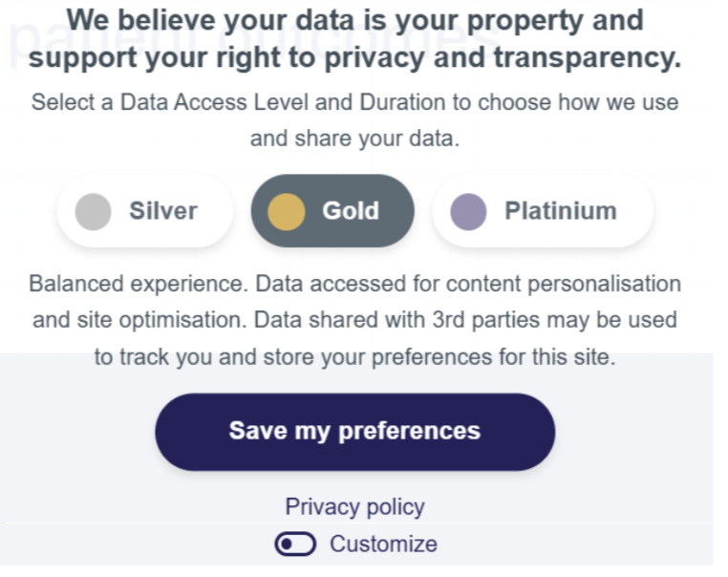Click the "Select a Data Access Level" instruction line

(x=354, y=102)
